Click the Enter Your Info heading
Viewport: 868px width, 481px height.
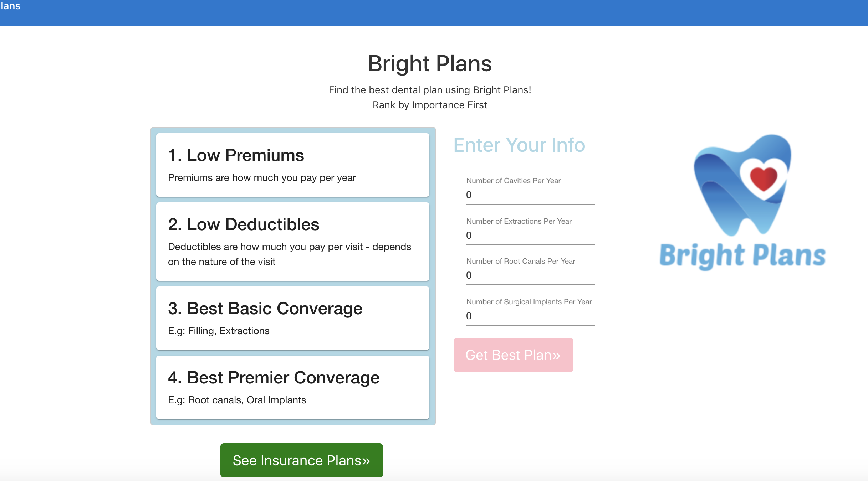(519, 145)
